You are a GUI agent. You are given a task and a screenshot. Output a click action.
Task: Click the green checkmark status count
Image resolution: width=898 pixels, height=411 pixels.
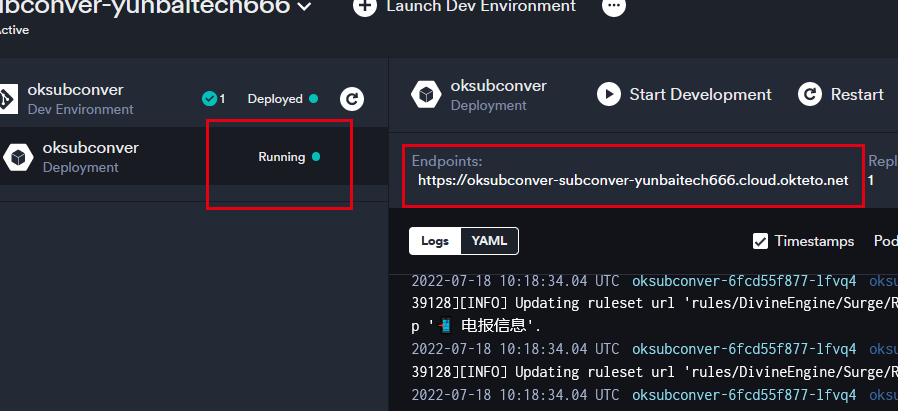point(214,99)
